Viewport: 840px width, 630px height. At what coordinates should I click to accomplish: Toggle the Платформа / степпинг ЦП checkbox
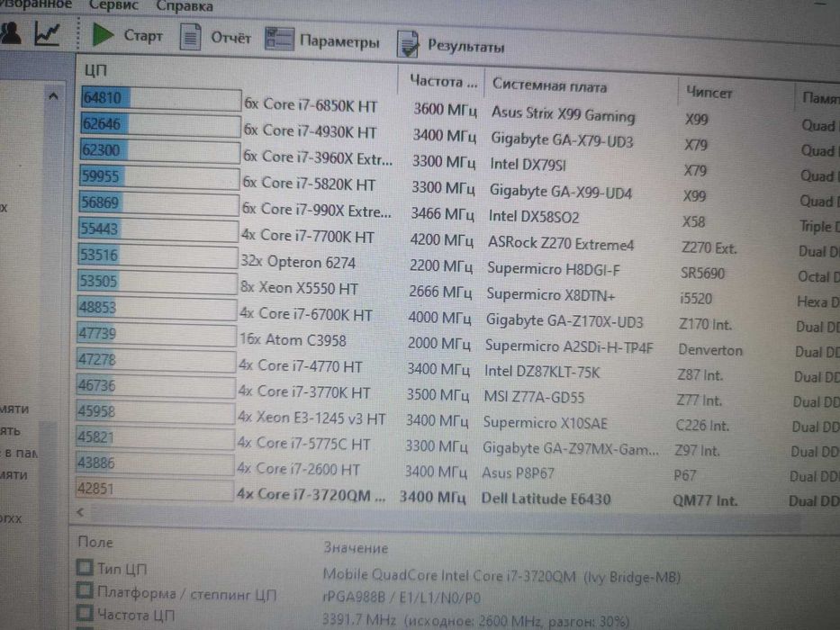84,590
